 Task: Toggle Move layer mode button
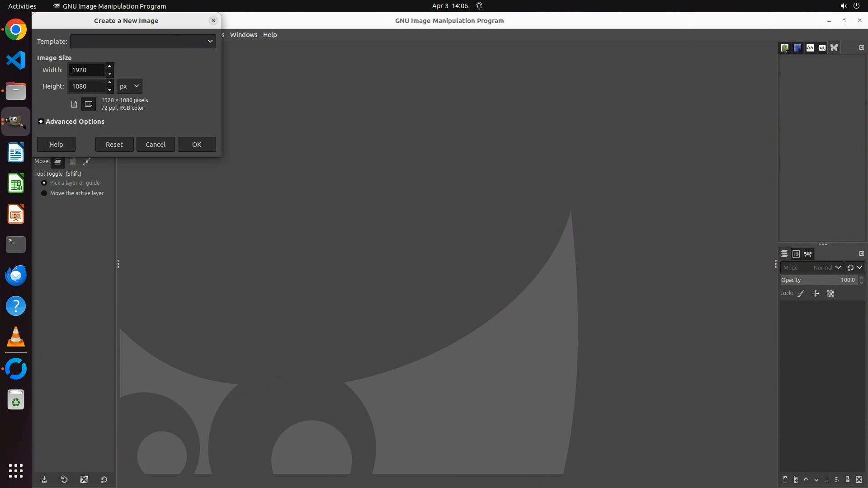[58, 161]
